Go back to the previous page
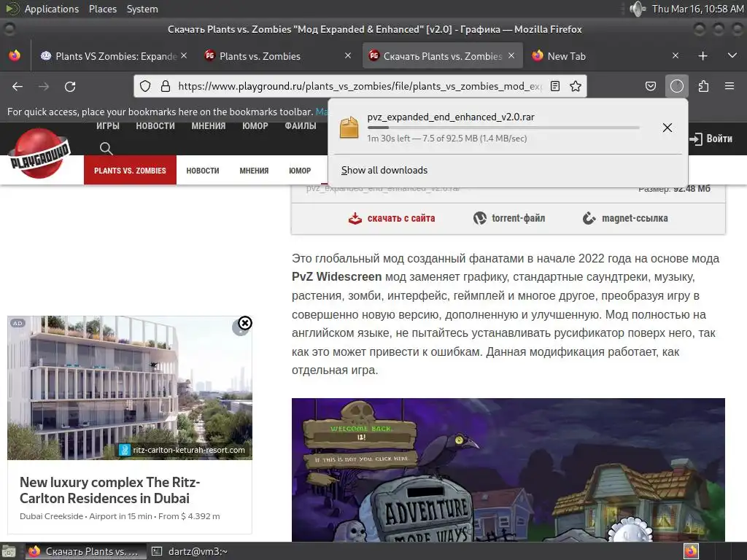Image resolution: width=747 pixels, height=560 pixels. (18, 86)
